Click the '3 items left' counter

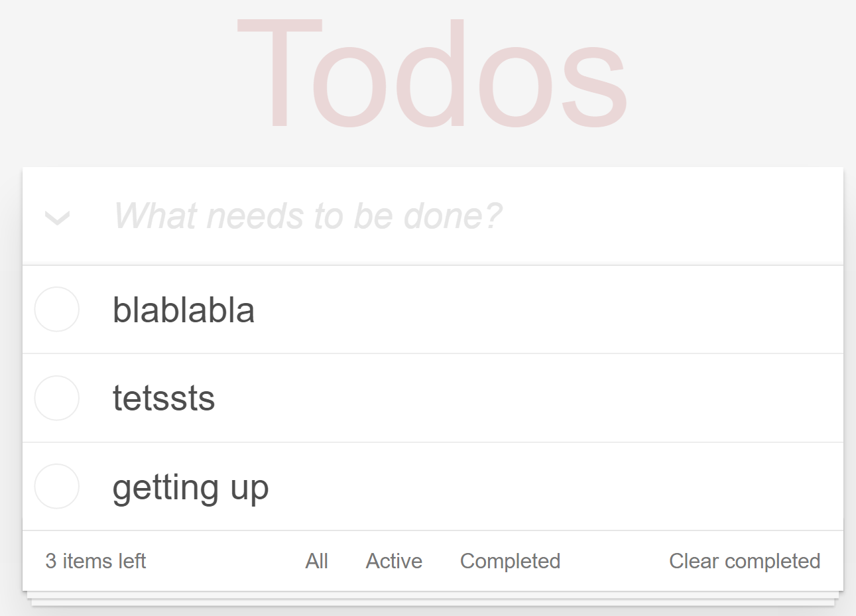95,561
